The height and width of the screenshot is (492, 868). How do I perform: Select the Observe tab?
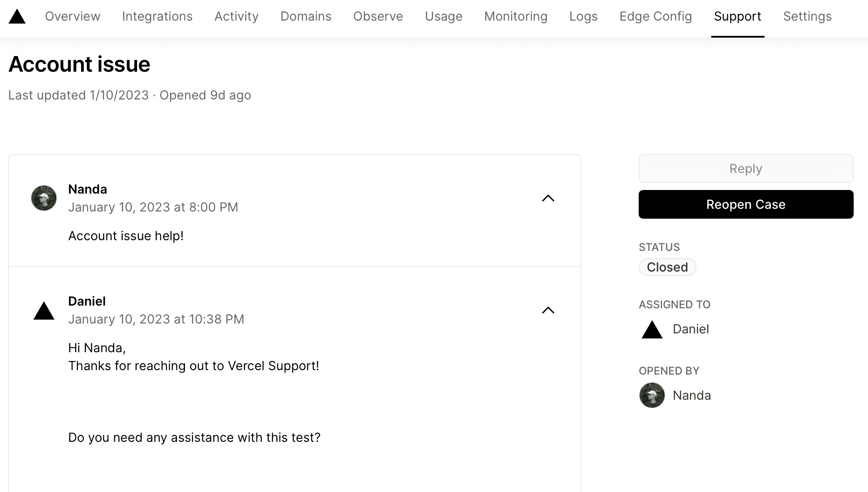378,17
